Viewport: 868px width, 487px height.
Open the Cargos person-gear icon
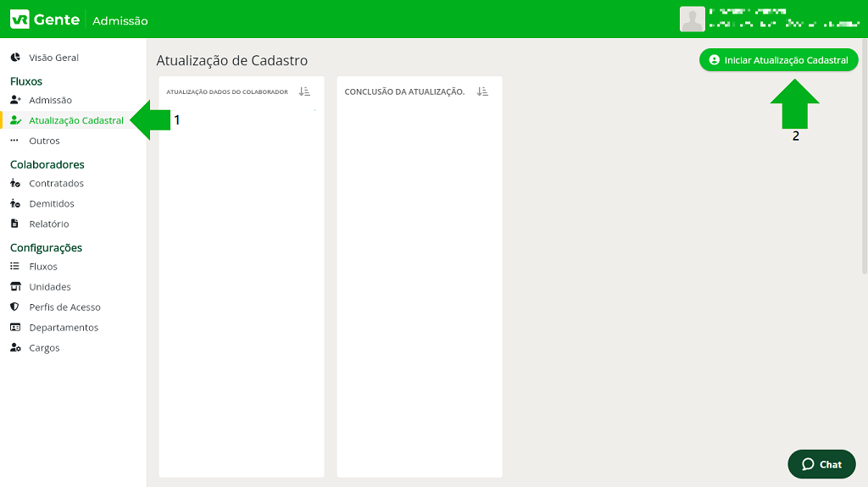pyautogui.click(x=14, y=347)
